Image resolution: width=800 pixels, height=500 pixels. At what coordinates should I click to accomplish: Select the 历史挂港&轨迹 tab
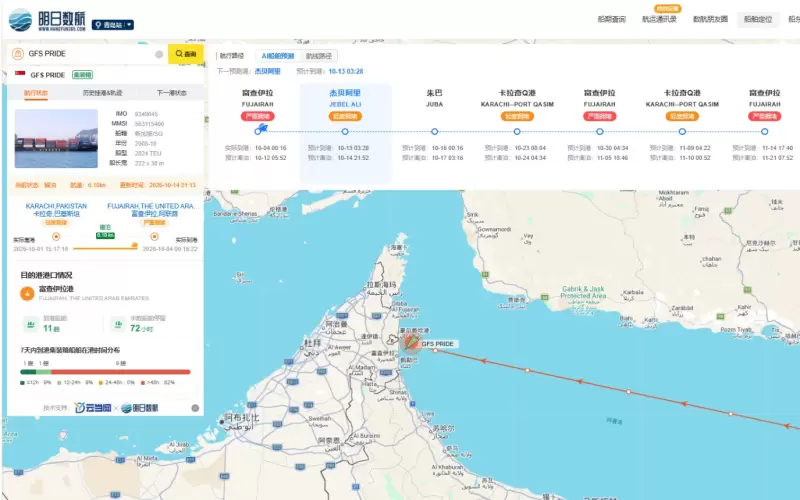pos(103,93)
